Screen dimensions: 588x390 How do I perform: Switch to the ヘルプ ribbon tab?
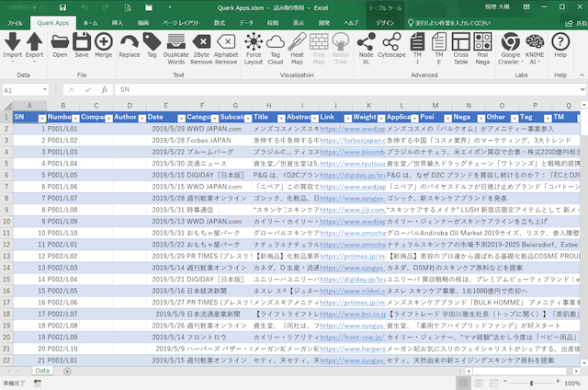point(351,23)
